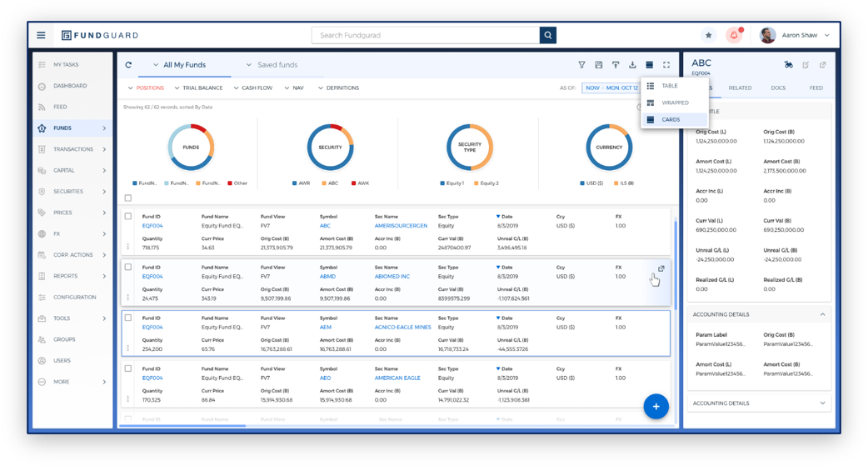868x466 pixels.
Task: Expand the second Accounting Details section
Action: (x=823, y=403)
